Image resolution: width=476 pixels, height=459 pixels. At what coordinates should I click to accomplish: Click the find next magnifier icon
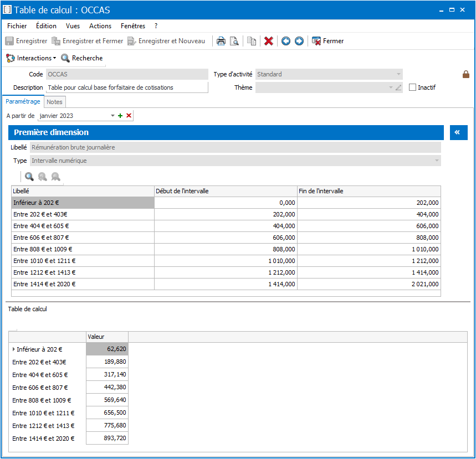(56, 177)
